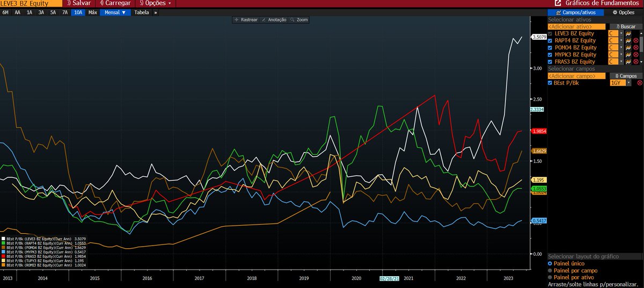Uncheck MYPK3 BZ Equity checkbox

click(x=550, y=54)
